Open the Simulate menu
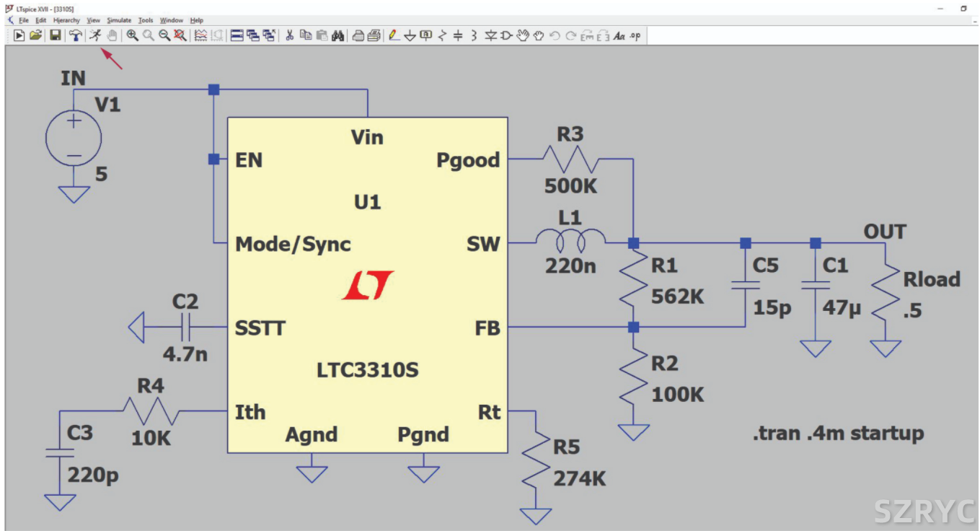980x531 pixels. pyautogui.click(x=119, y=20)
